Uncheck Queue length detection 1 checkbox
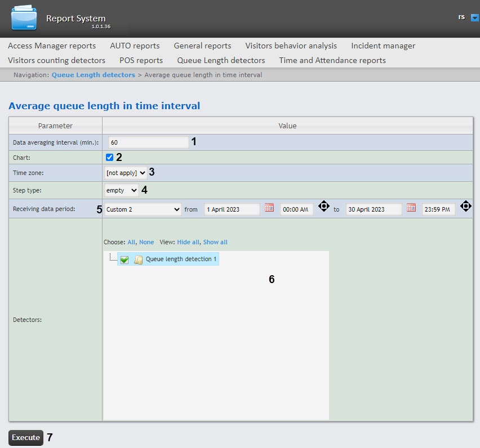 [125, 259]
